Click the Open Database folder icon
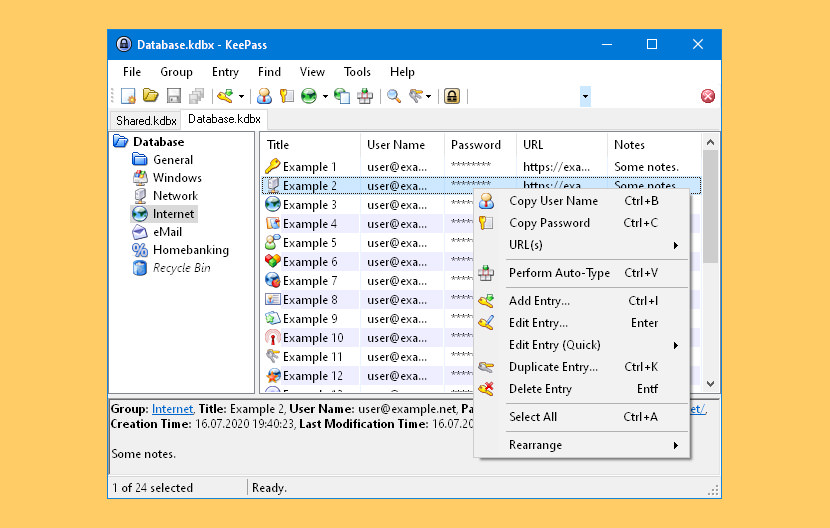The width and height of the screenshot is (830, 528). click(151, 95)
